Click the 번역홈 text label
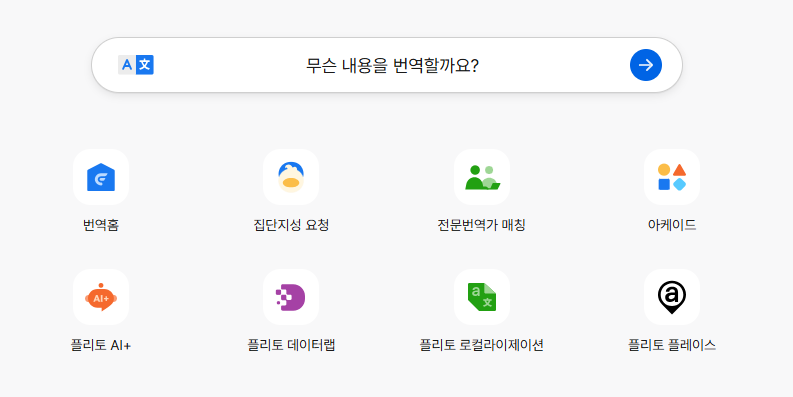 tap(101, 225)
